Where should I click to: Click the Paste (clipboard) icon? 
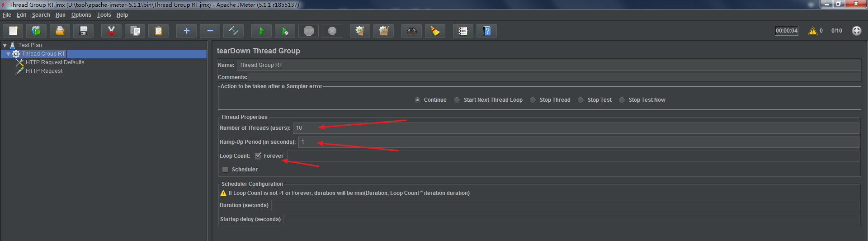point(158,31)
